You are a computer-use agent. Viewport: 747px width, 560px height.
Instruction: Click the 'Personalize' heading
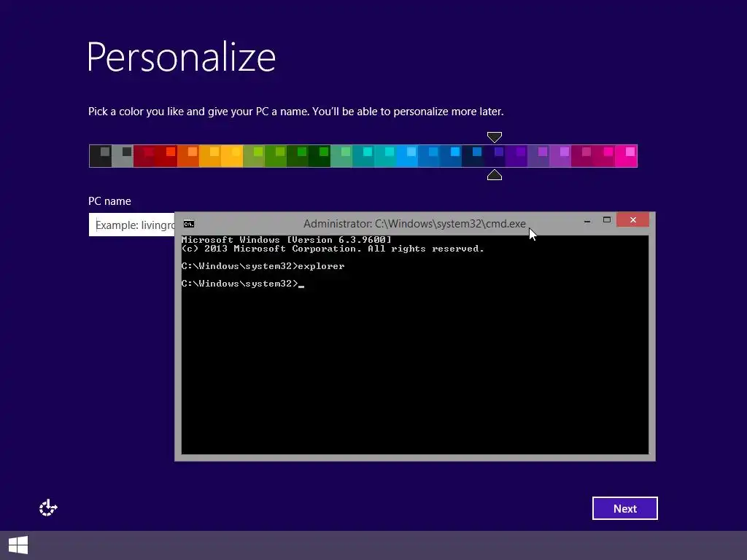coord(182,57)
